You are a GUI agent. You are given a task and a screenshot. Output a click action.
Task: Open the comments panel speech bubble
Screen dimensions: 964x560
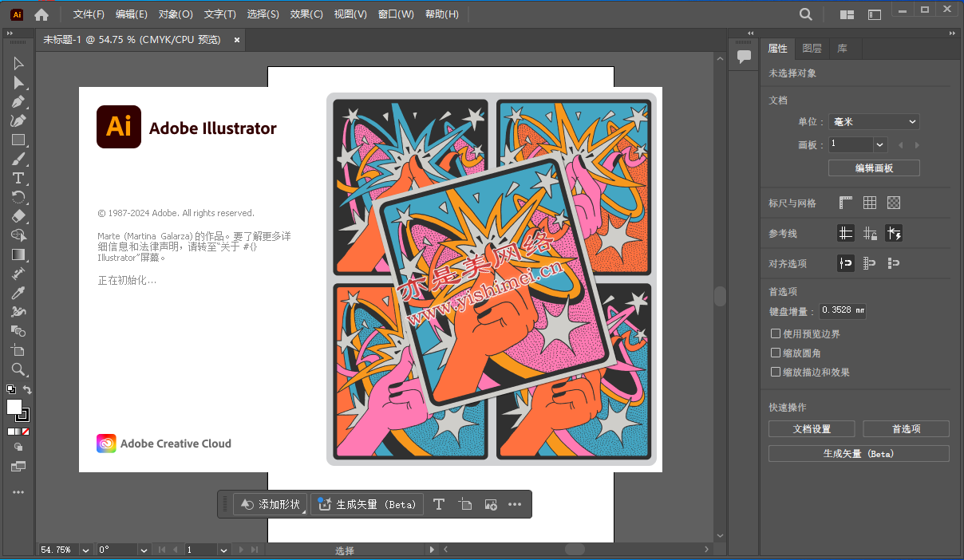coord(744,57)
